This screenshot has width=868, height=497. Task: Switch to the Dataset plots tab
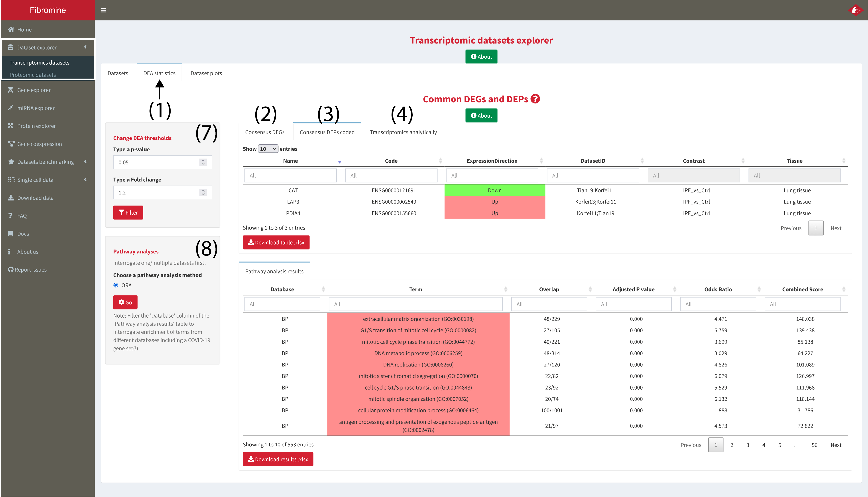coord(206,73)
